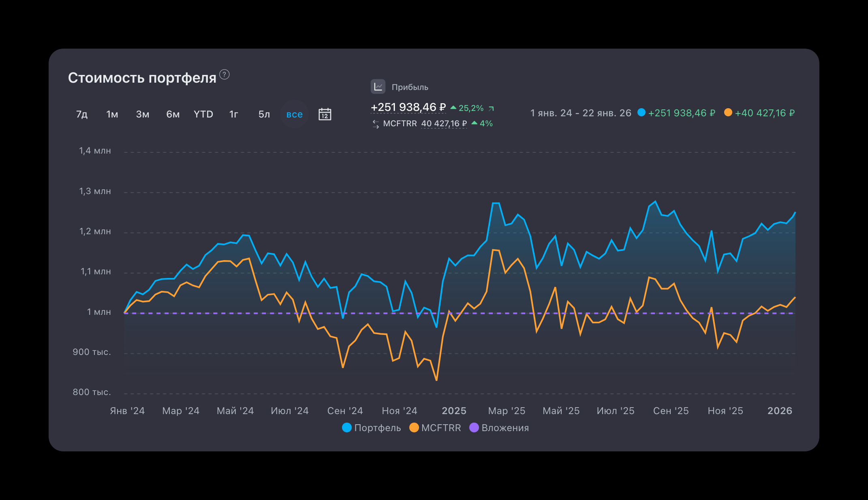
Task: Toggle Вложения series in legend
Action: (x=499, y=428)
